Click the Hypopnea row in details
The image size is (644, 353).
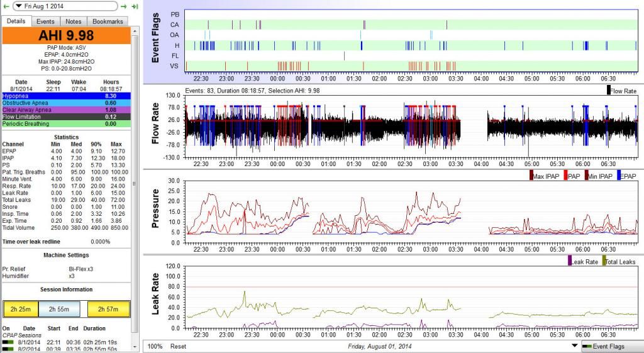click(x=65, y=96)
